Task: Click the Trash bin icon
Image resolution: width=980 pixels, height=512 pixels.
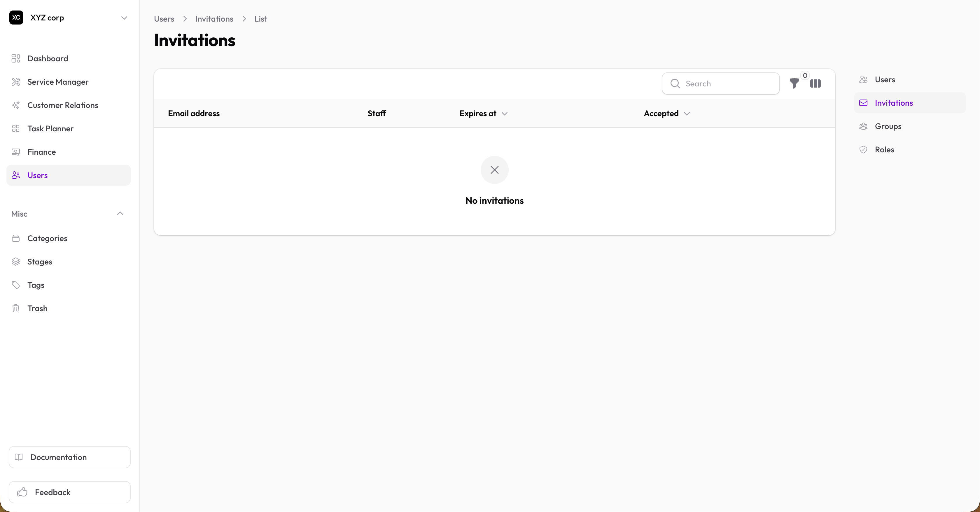Action: [x=15, y=308]
